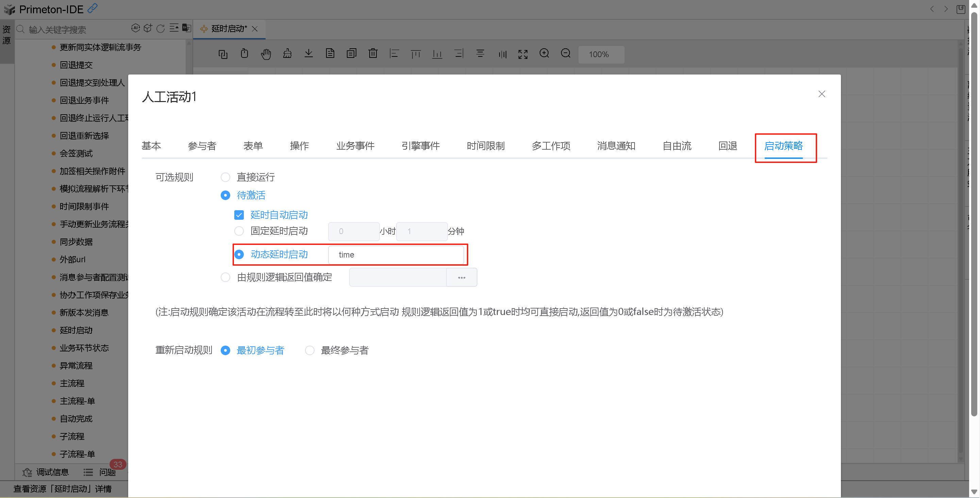Select the 直接运行 radio option
The width and height of the screenshot is (980, 498).
click(225, 177)
